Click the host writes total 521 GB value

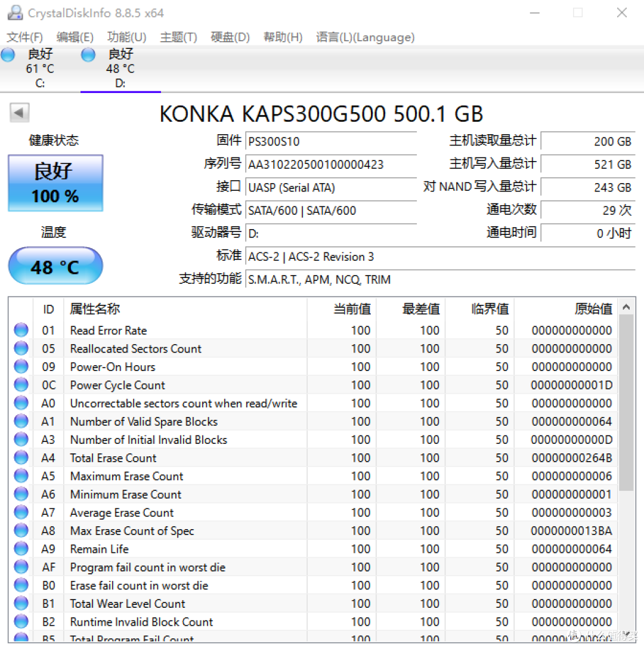[588, 165]
